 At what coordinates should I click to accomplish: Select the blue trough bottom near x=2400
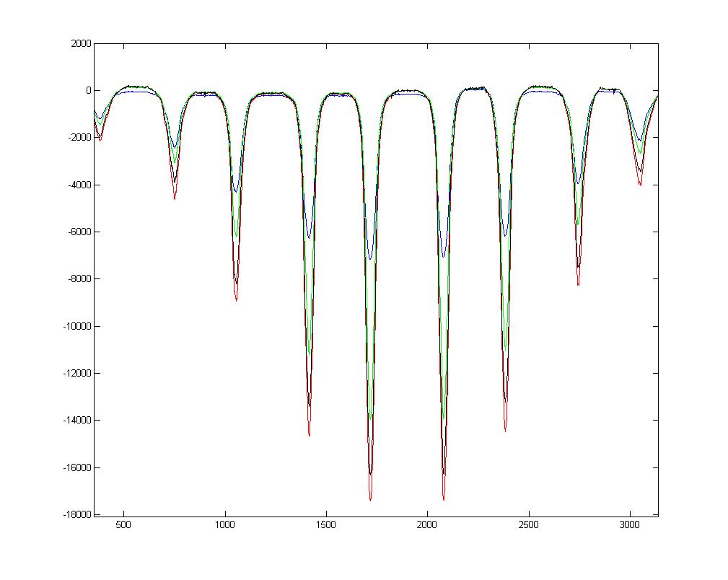(x=505, y=235)
